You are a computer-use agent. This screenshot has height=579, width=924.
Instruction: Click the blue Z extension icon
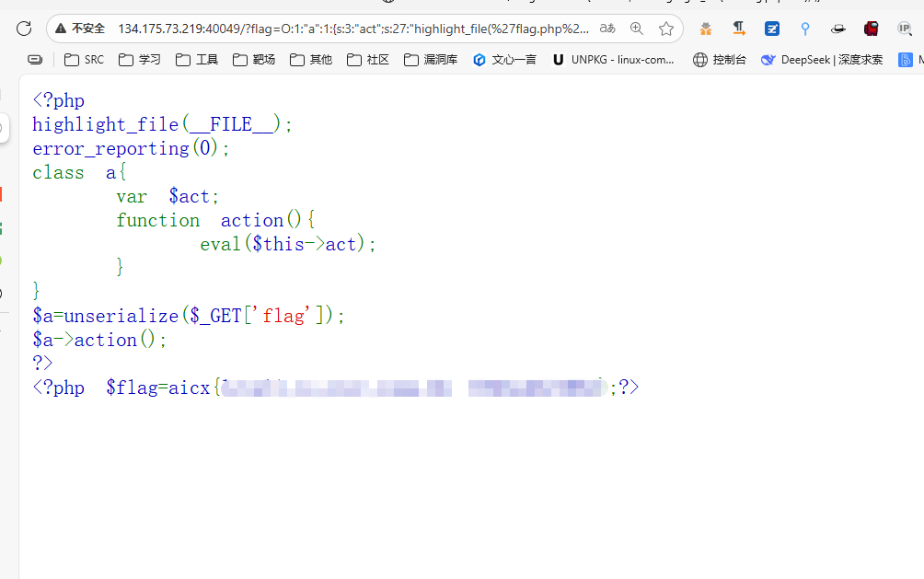[772, 29]
